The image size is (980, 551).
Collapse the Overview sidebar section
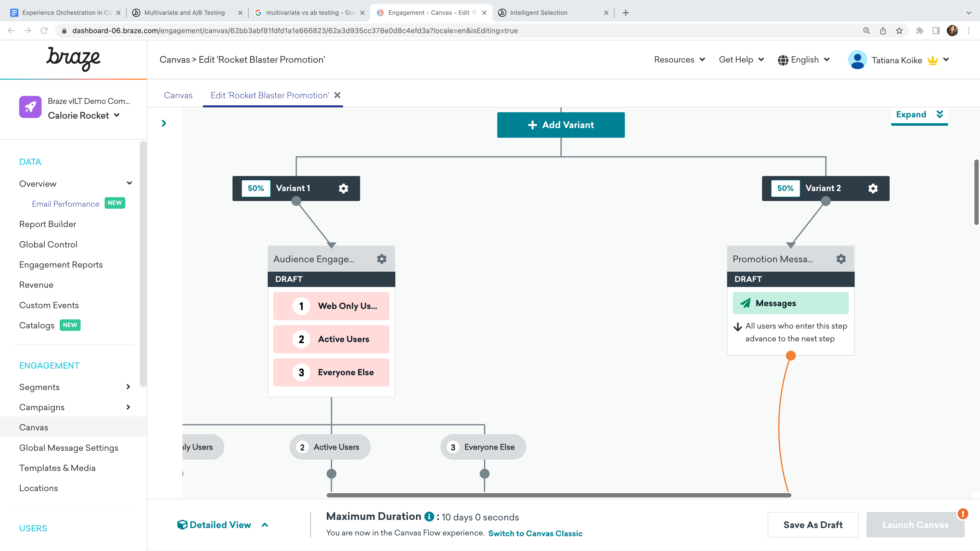[129, 183]
